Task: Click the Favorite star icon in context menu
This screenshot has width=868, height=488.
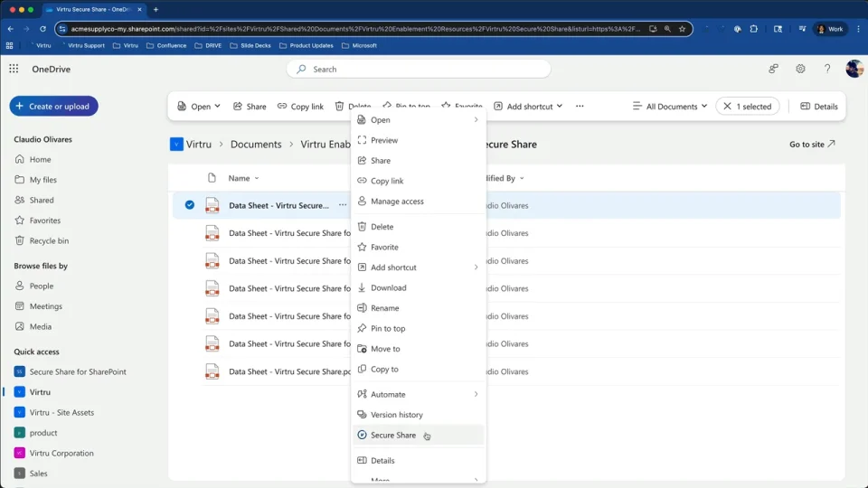Action: (x=362, y=247)
